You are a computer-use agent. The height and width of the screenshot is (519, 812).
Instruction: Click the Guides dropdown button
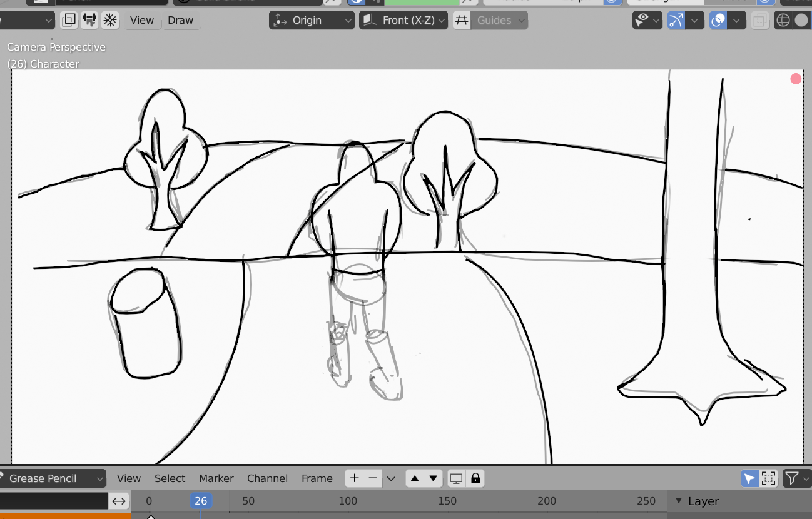[x=499, y=20]
